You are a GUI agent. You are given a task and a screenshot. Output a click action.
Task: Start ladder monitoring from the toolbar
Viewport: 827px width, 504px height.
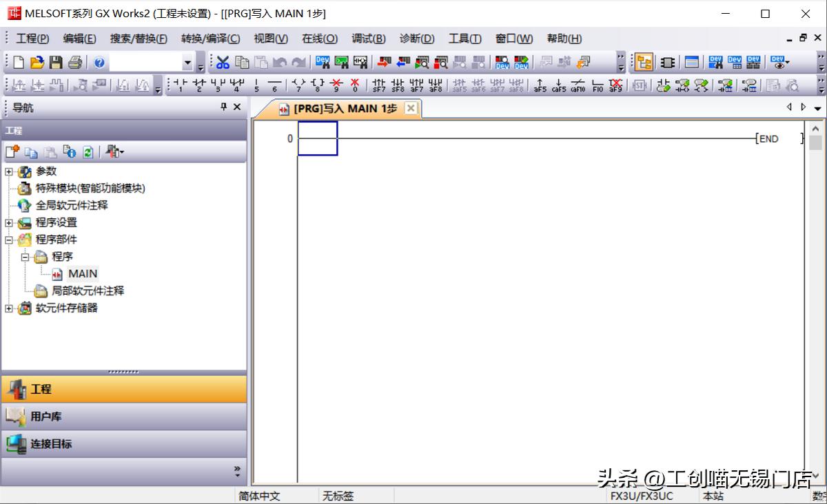(x=422, y=62)
